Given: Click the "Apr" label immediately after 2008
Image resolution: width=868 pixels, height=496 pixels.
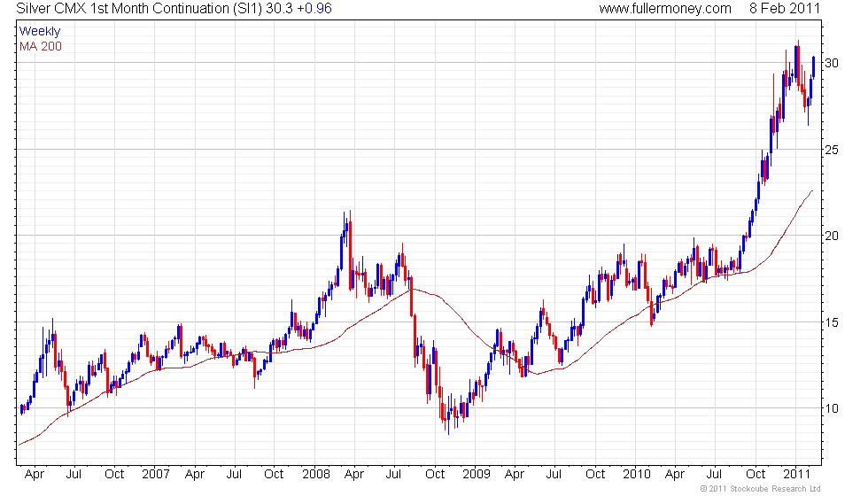Looking at the screenshot, I should [354, 475].
